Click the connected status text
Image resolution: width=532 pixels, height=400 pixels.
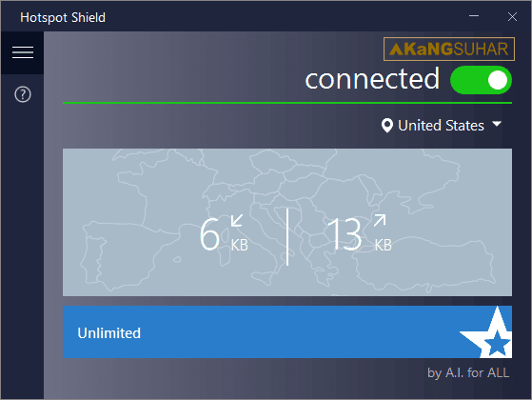point(372,79)
